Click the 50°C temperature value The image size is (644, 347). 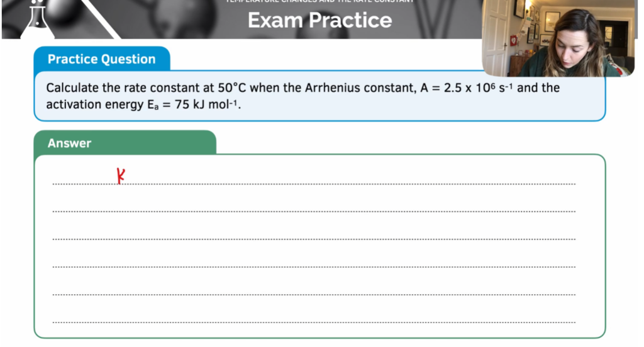[x=231, y=88]
